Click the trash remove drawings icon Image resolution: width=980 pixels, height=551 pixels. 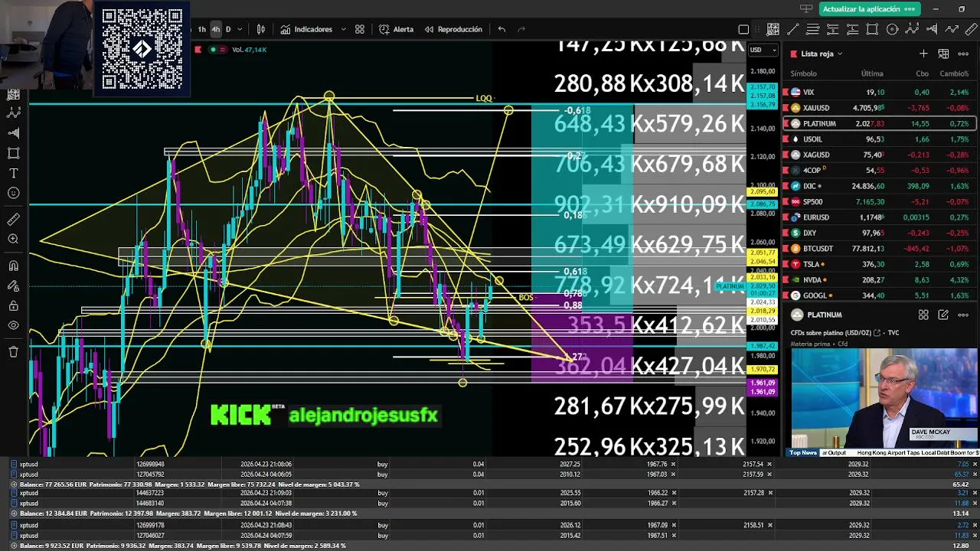pos(13,352)
